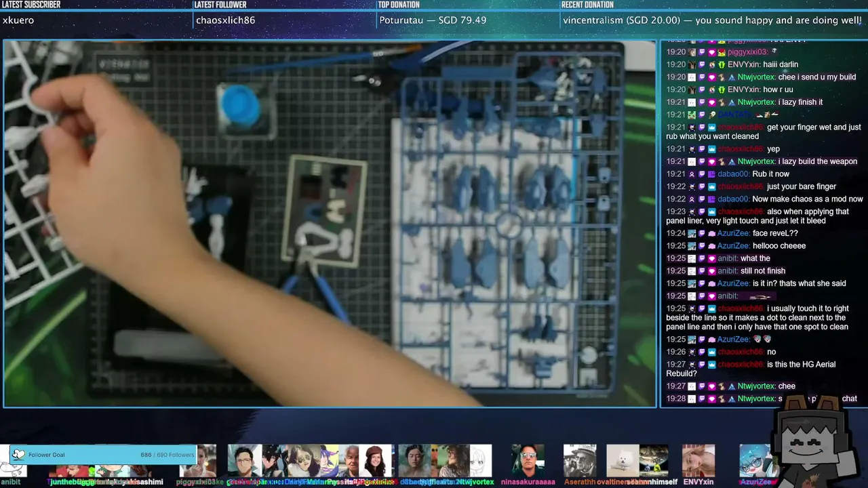This screenshot has width=868, height=488.
Task: Click the heart badge beside "chee" message
Action: click(712, 386)
